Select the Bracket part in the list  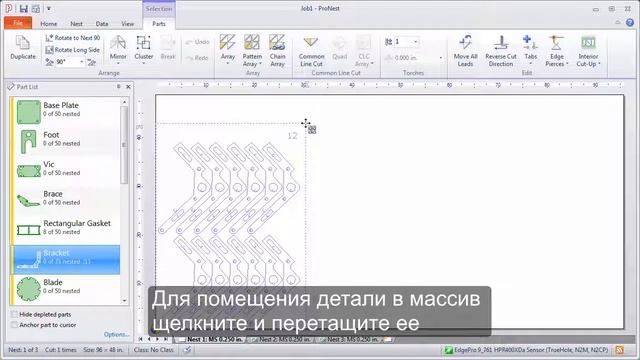click(x=65, y=259)
